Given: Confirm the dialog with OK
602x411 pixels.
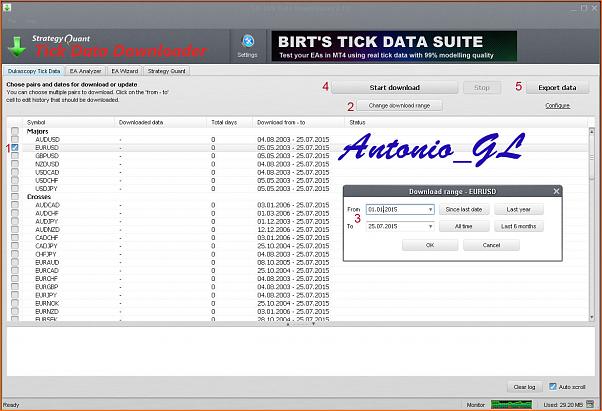Looking at the screenshot, I should point(430,245).
